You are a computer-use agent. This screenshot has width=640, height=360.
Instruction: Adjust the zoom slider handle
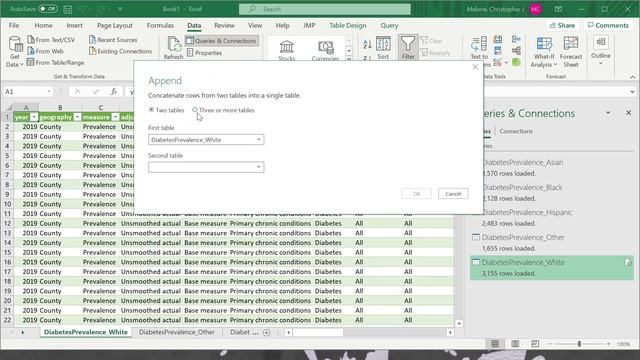click(x=579, y=344)
